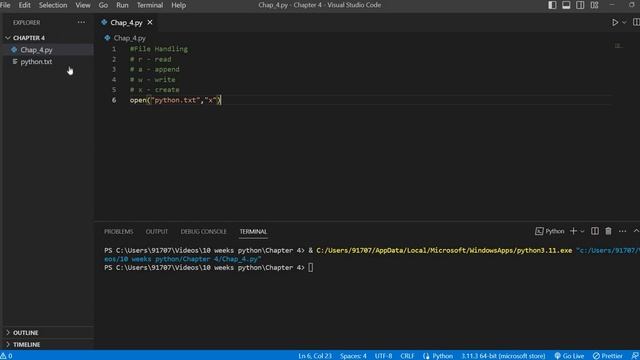Maximize the panel with chevron up
This screenshot has height=360, width=640.
click(x=636, y=231)
